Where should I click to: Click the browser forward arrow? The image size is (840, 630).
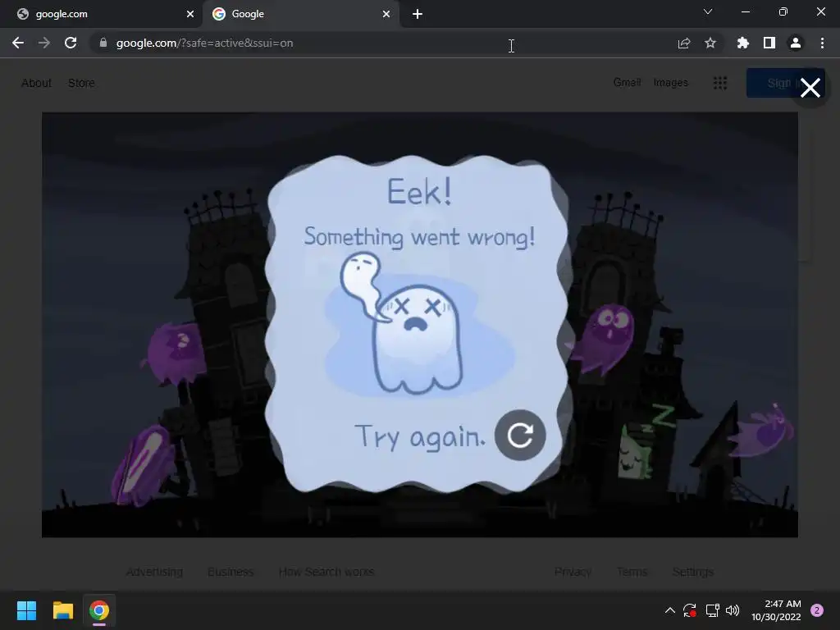pos(44,43)
